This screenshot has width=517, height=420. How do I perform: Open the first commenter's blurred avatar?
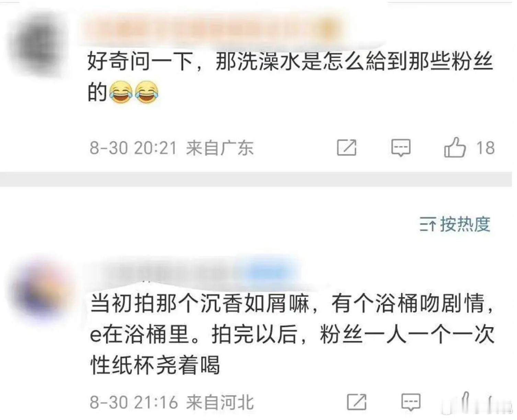pos(37,43)
